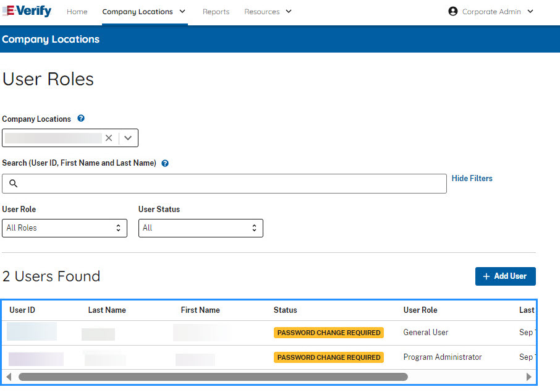The width and height of the screenshot is (560, 392).
Task: Click the Status column header
Action: (x=286, y=310)
